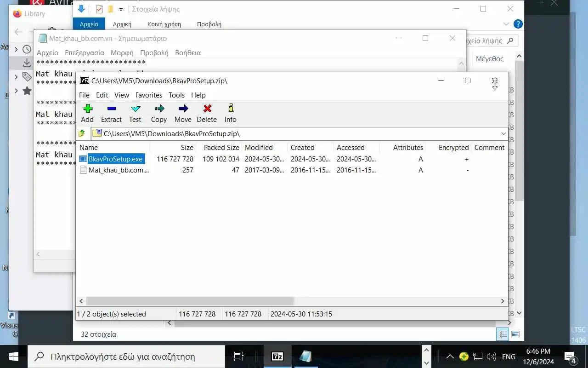Click the Explorer quick access download arrow

82,9
